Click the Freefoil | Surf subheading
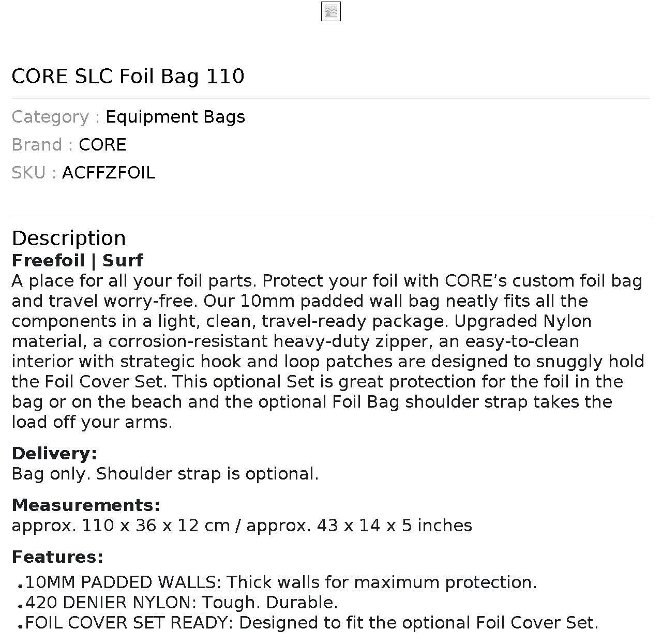 coord(77,260)
